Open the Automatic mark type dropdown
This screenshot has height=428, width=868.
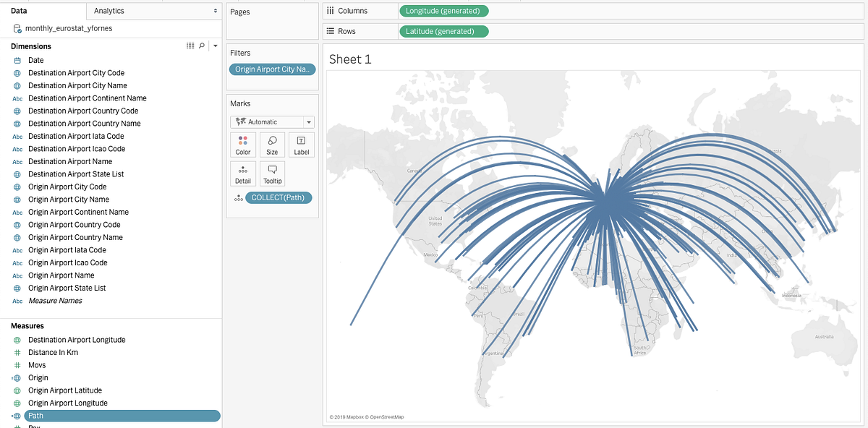[308, 121]
